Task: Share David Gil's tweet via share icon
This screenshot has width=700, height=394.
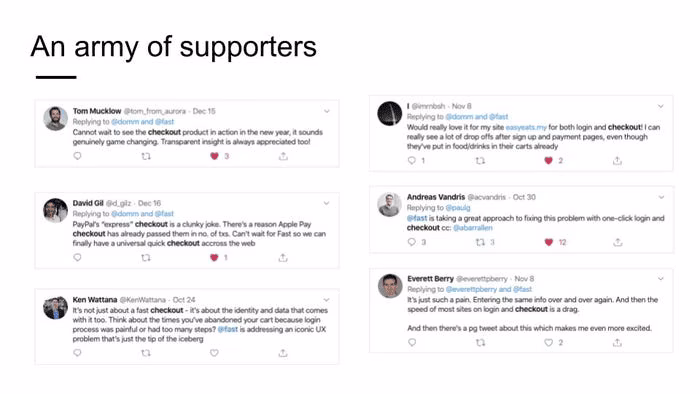Action: pos(283,257)
